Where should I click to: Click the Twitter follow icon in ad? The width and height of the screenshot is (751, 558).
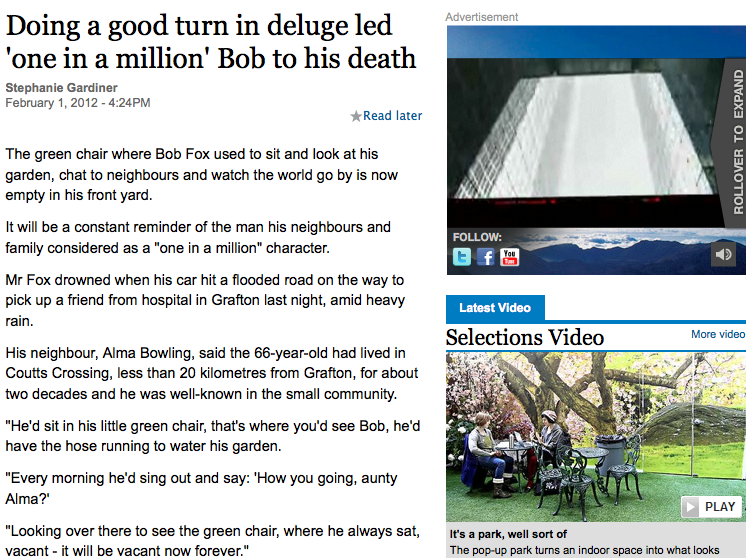coord(462,257)
